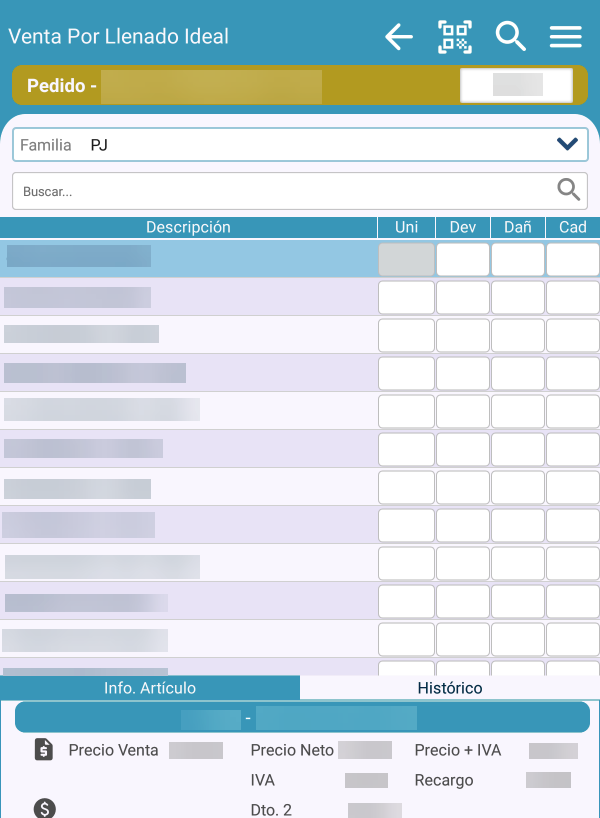The height and width of the screenshot is (818, 600).
Task: Select the Info. Artículo tab
Action: [150, 688]
